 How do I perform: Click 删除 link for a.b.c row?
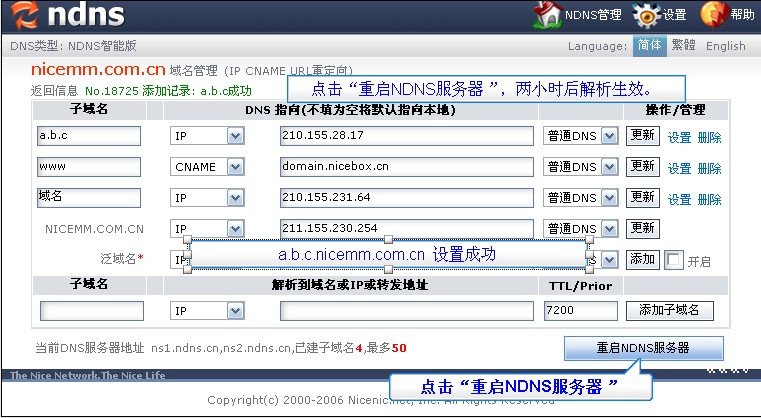coord(709,138)
